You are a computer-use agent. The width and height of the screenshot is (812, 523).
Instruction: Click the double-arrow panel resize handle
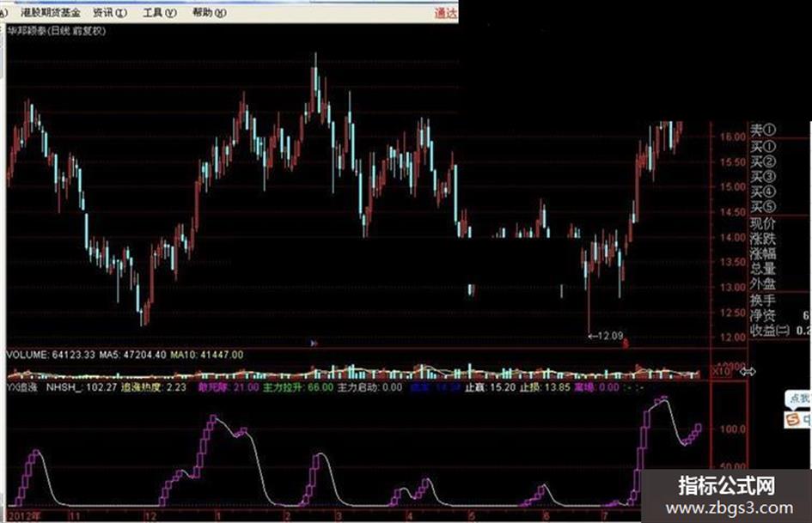748,371
